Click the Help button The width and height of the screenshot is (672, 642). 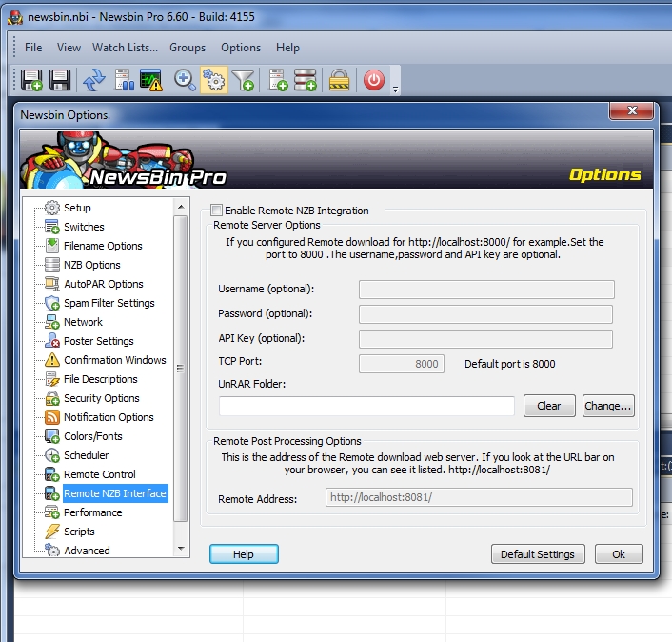pos(244,554)
